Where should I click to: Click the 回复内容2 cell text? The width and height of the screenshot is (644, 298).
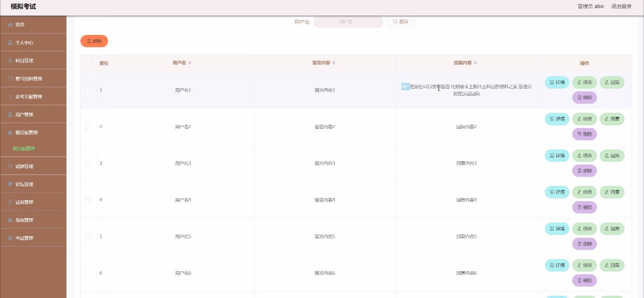click(466, 127)
